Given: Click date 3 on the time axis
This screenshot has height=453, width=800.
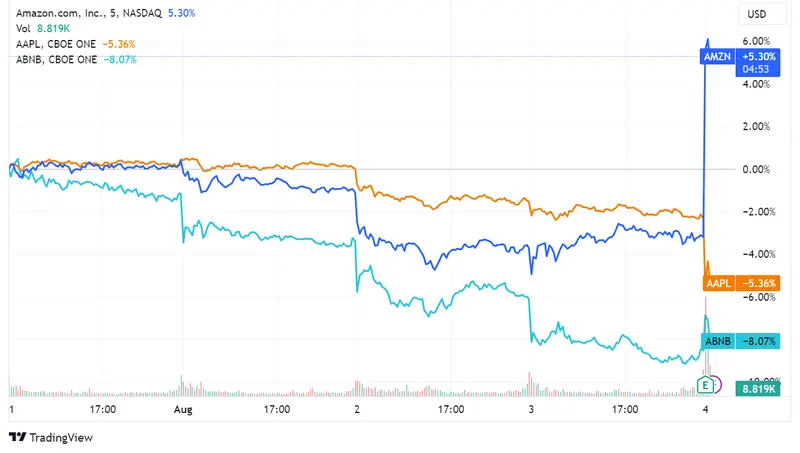Looking at the screenshot, I should point(532,409).
